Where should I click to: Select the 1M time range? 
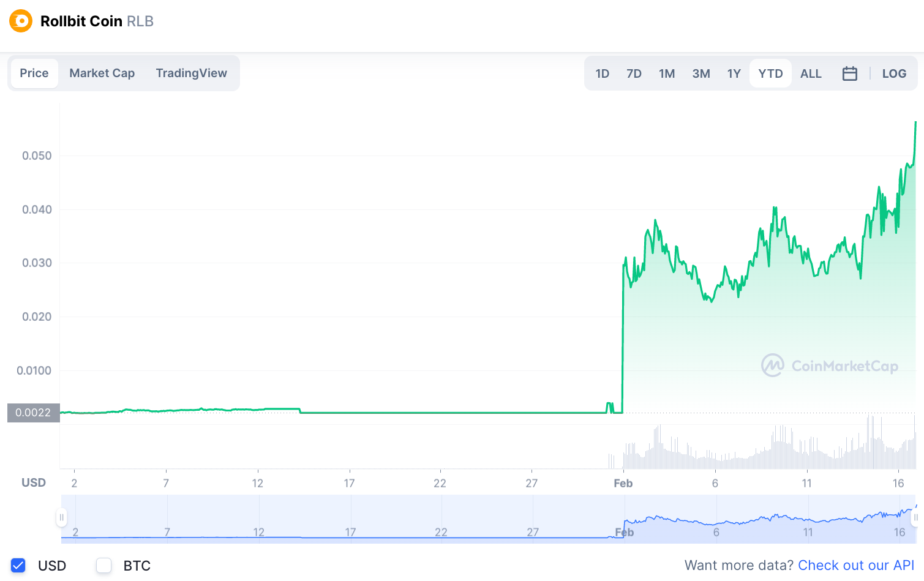coord(667,73)
